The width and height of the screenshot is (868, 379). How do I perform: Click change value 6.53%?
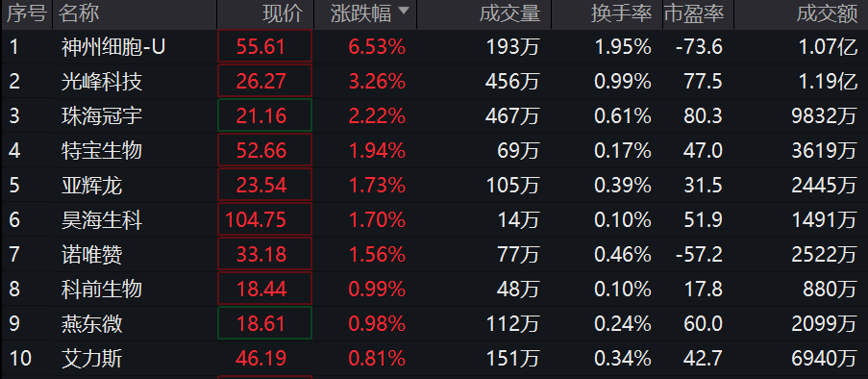[377, 47]
